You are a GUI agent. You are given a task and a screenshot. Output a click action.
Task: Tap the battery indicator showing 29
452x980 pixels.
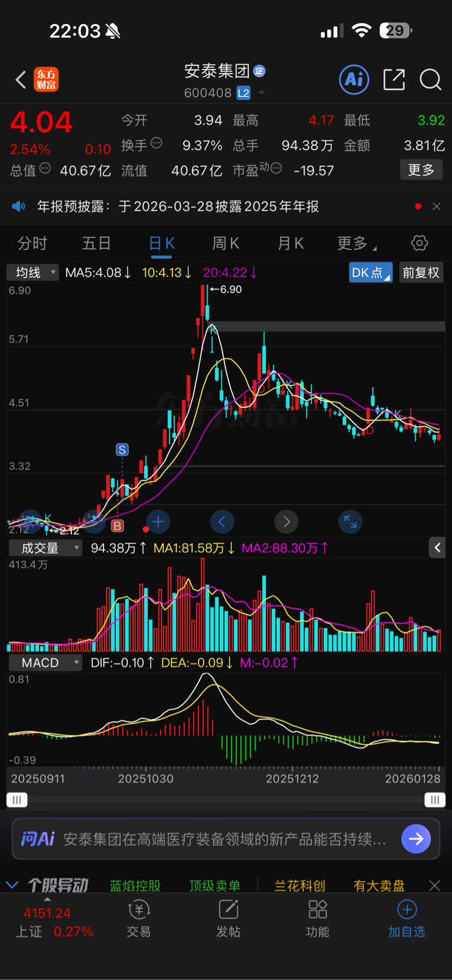[396, 31]
